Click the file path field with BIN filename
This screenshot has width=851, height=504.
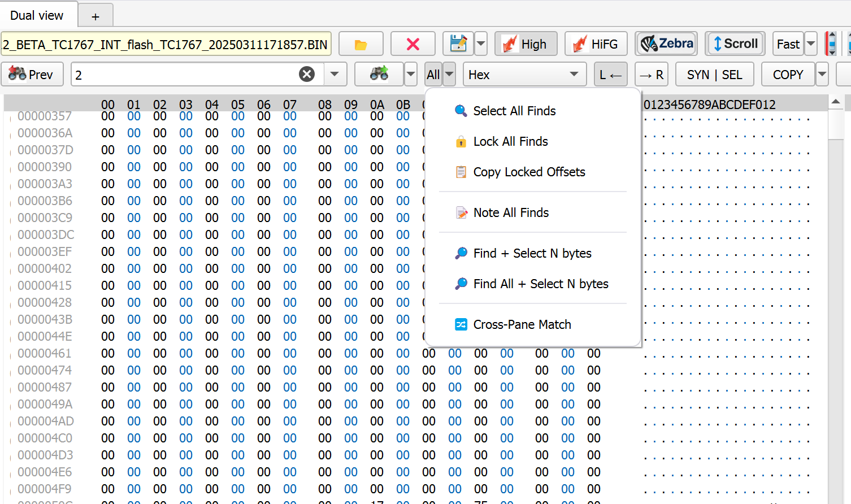coord(166,44)
